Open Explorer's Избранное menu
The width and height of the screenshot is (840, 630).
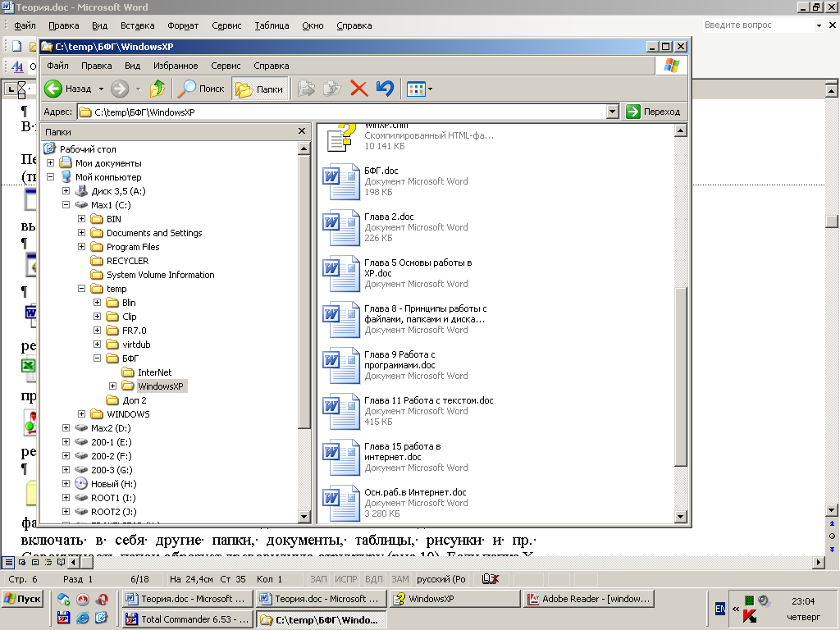click(x=176, y=66)
